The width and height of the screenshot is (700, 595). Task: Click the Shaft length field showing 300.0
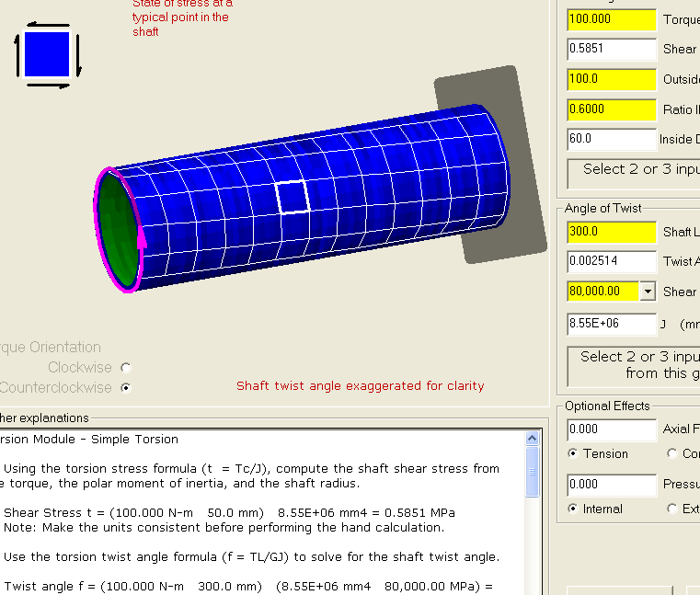612,232
